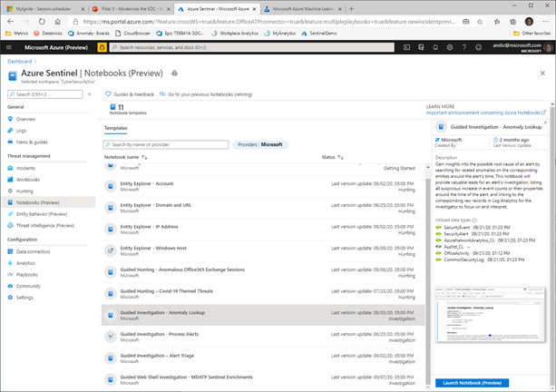Image resolution: width=556 pixels, height=392 pixels.
Task: Open Entity behavior (Preview) menu item
Action: pos(42,214)
